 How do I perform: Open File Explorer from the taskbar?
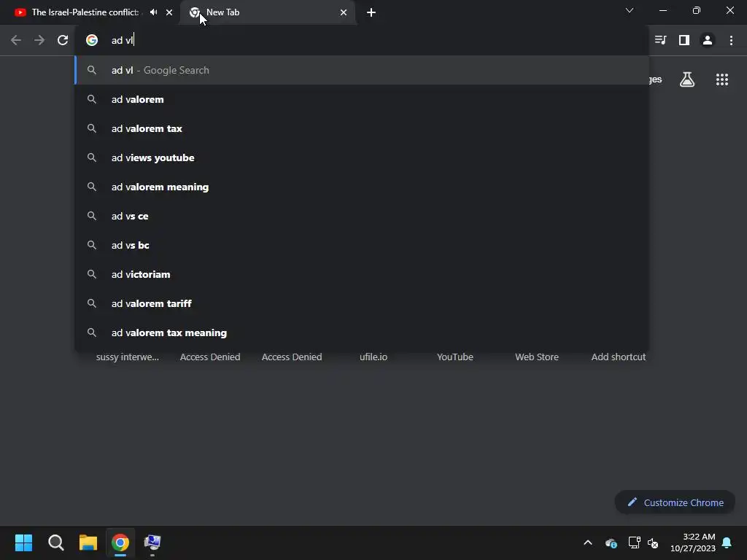point(88,542)
